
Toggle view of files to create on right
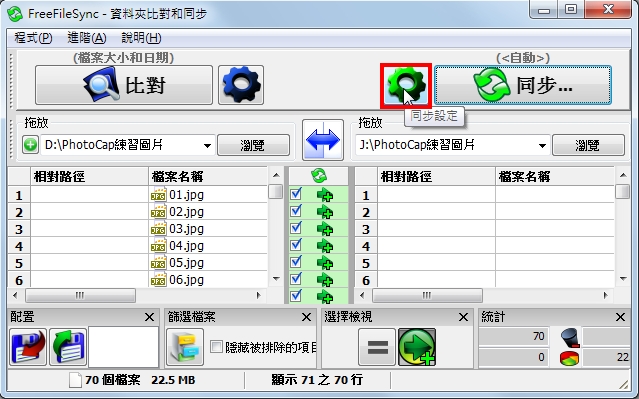(417, 347)
